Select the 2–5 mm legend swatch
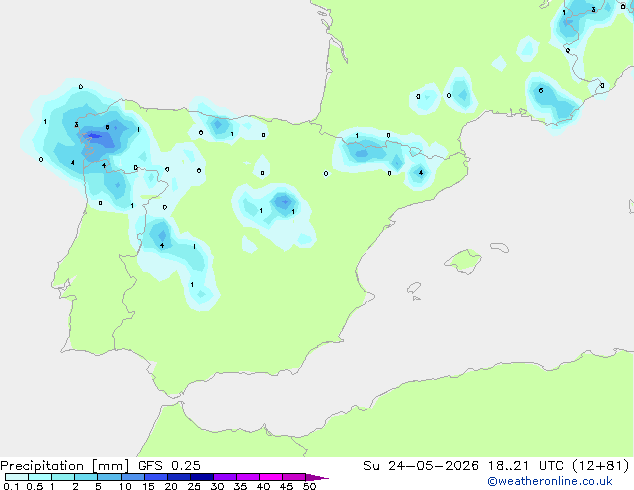Image resolution: width=634 pixels, height=490 pixels. pyautogui.click(x=86, y=477)
